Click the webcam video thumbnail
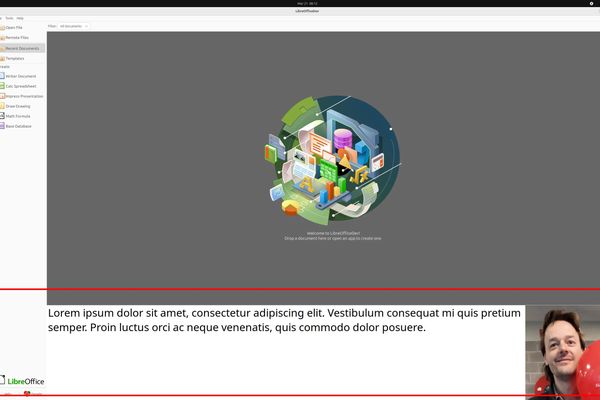 point(563,352)
